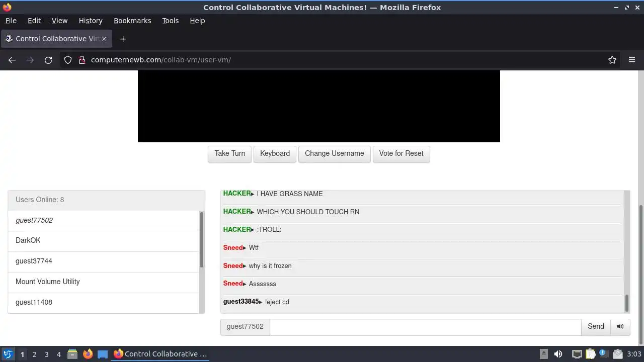644x362 pixels.
Task: Switch to workspace 2
Action: point(34,354)
